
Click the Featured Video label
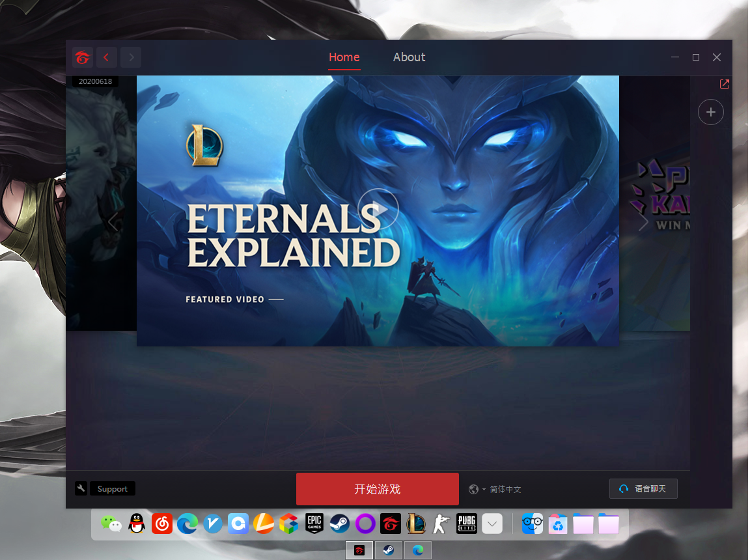(225, 300)
